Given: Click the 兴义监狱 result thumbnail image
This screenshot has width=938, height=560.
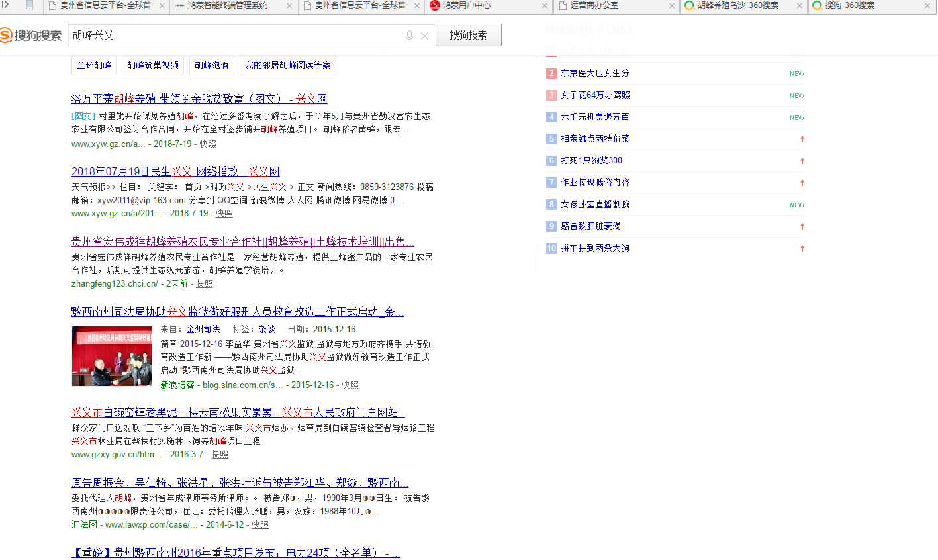Looking at the screenshot, I should (x=112, y=356).
